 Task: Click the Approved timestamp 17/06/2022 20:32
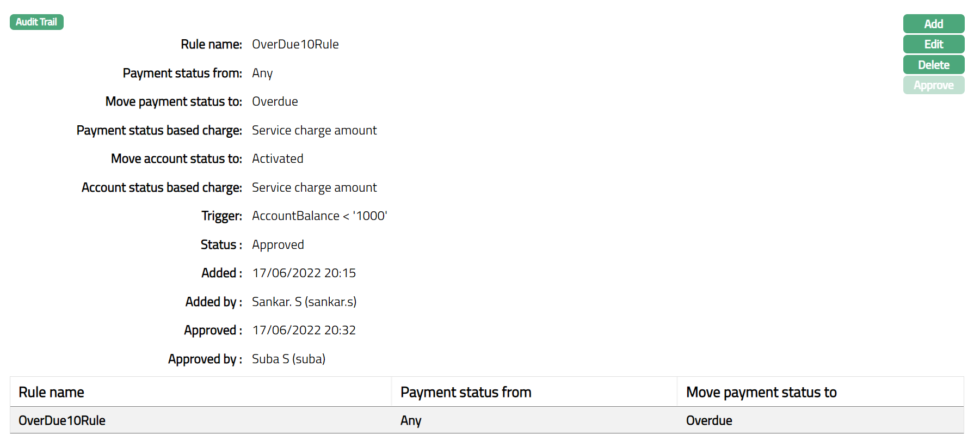click(304, 331)
